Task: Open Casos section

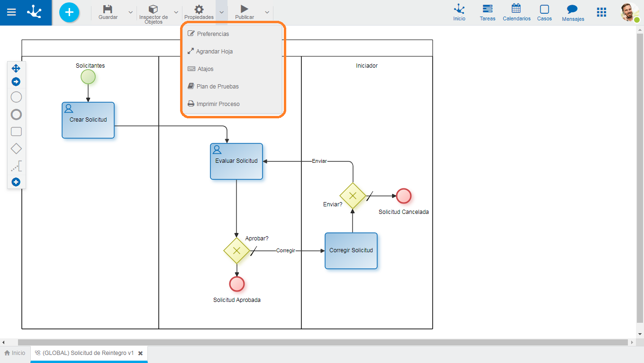Action: click(x=544, y=13)
